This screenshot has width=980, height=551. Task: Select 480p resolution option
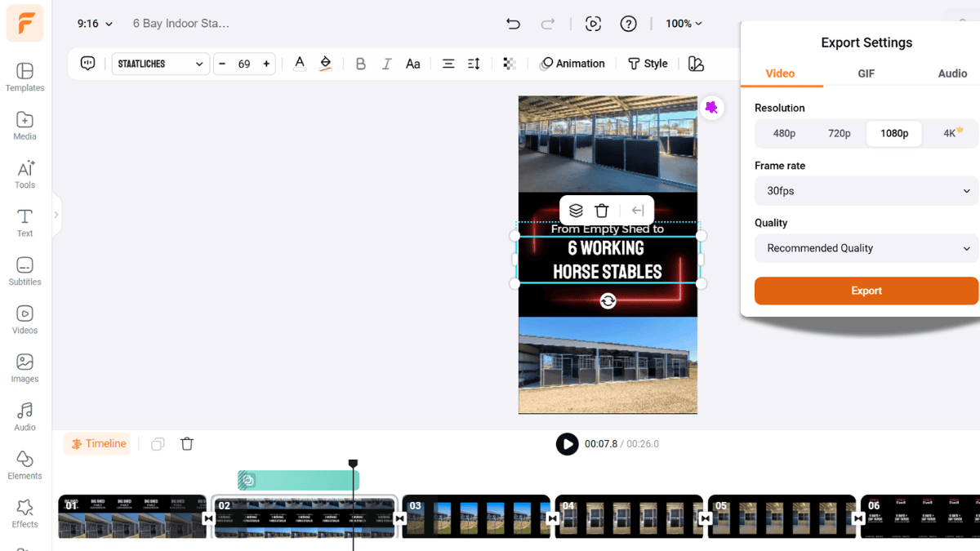coord(784,133)
